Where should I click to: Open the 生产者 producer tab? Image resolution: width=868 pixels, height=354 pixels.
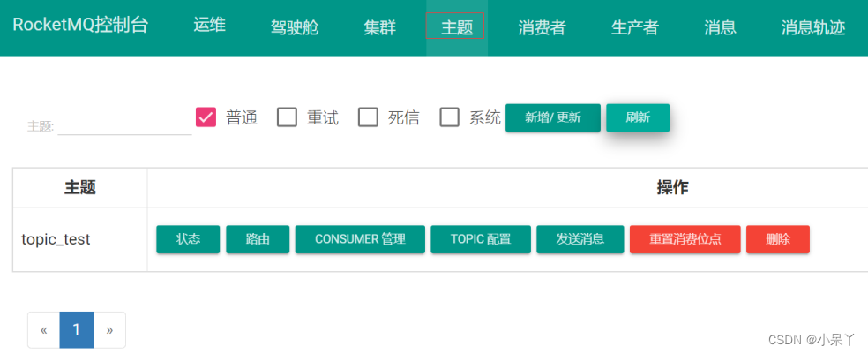pyautogui.click(x=634, y=27)
